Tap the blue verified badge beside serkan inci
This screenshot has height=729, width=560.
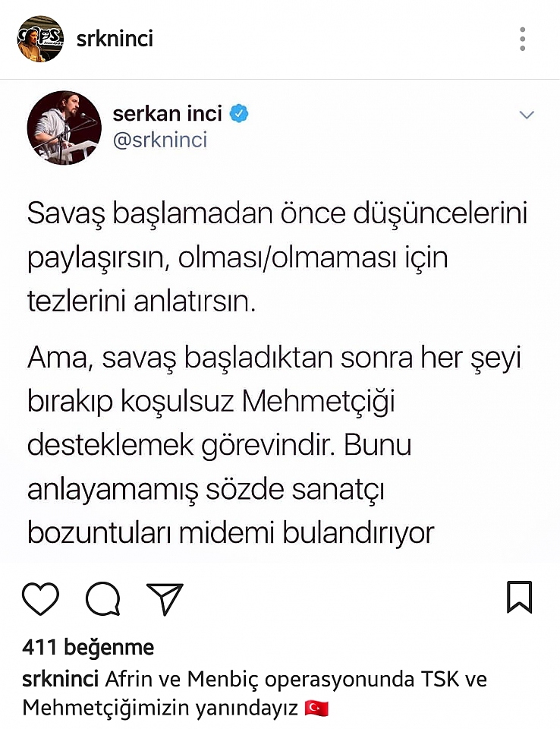coord(239,113)
